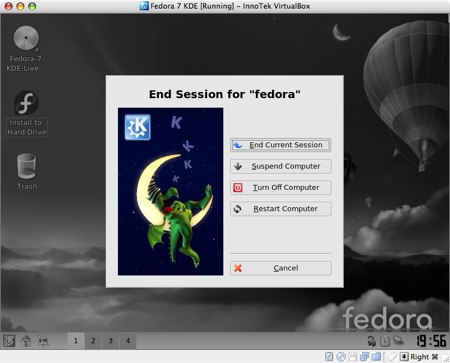Switch to virtual desktop 1
The image size is (450, 363).
76,341
